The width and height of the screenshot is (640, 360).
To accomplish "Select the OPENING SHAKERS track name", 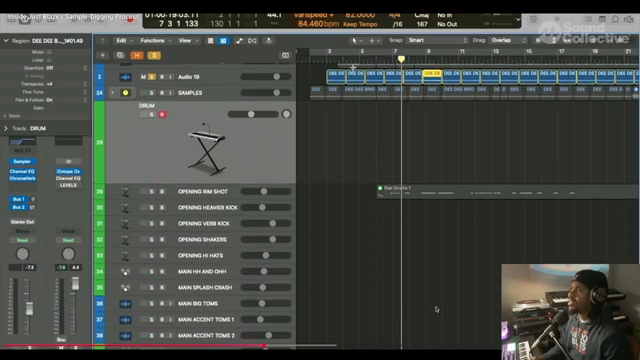I will 202,240.
